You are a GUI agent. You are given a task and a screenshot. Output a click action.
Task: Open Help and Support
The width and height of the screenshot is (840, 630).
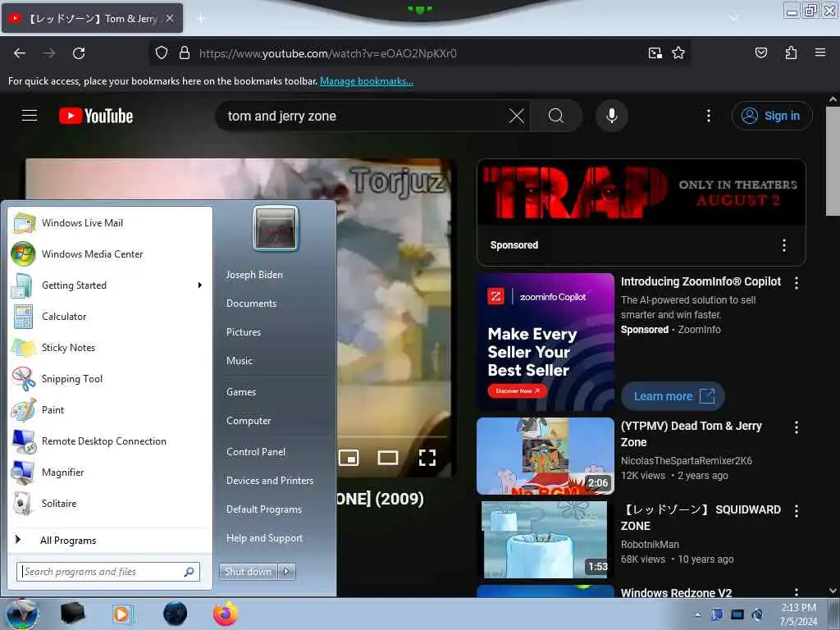[x=264, y=538]
